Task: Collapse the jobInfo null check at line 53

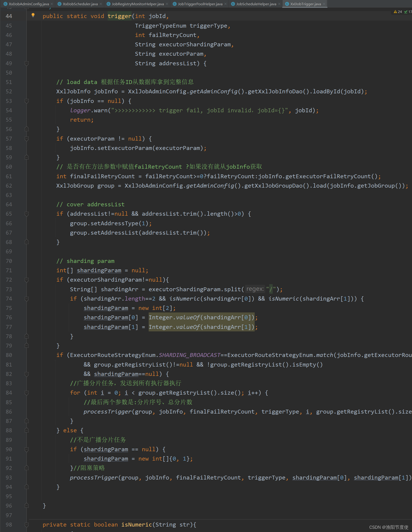Action: coord(27,101)
